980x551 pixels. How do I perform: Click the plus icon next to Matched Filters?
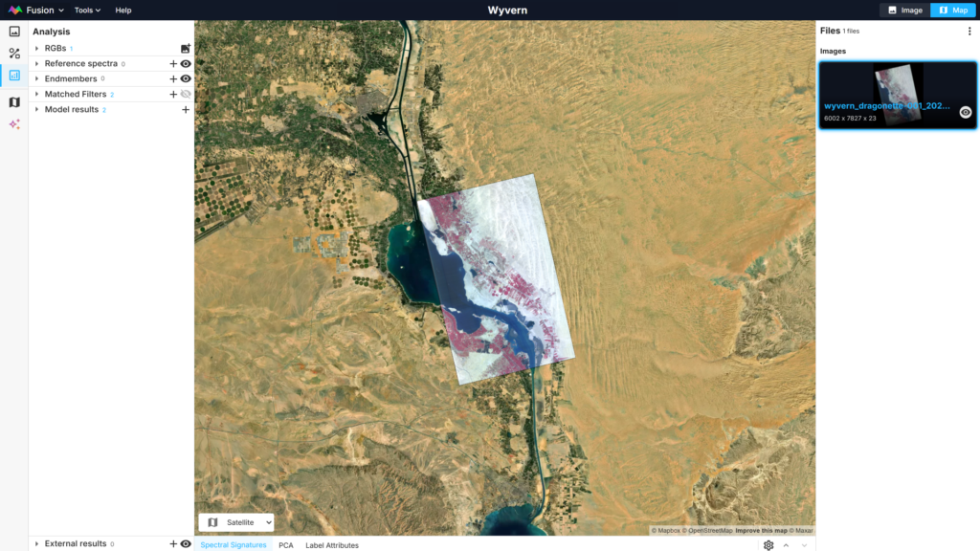pyautogui.click(x=173, y=94)
